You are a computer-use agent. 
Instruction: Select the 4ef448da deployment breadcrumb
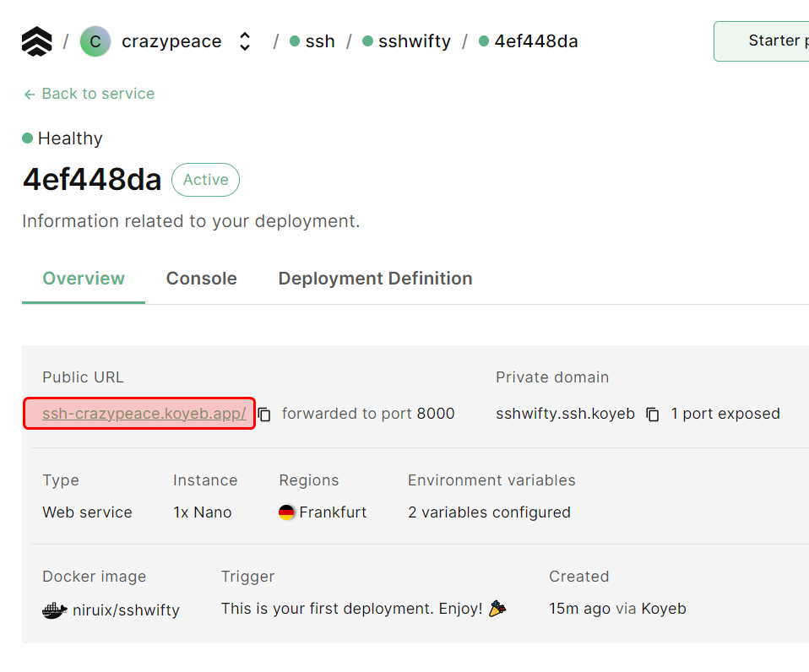click(535, 41)
